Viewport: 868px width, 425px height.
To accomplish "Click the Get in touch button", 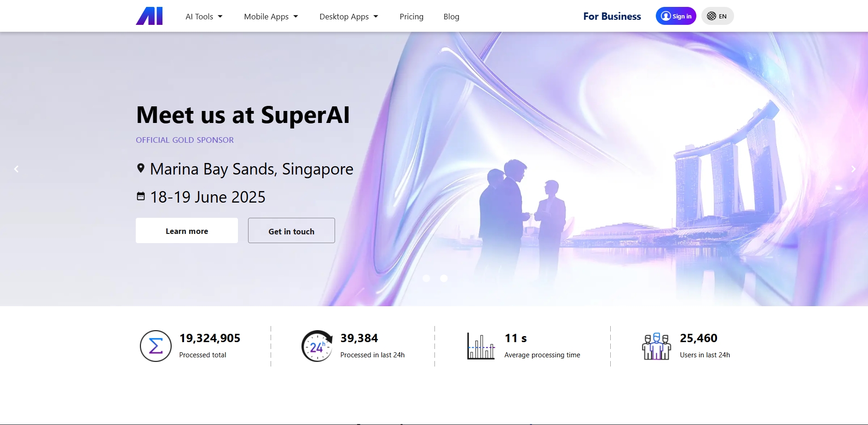I will [x=291, y=231].
